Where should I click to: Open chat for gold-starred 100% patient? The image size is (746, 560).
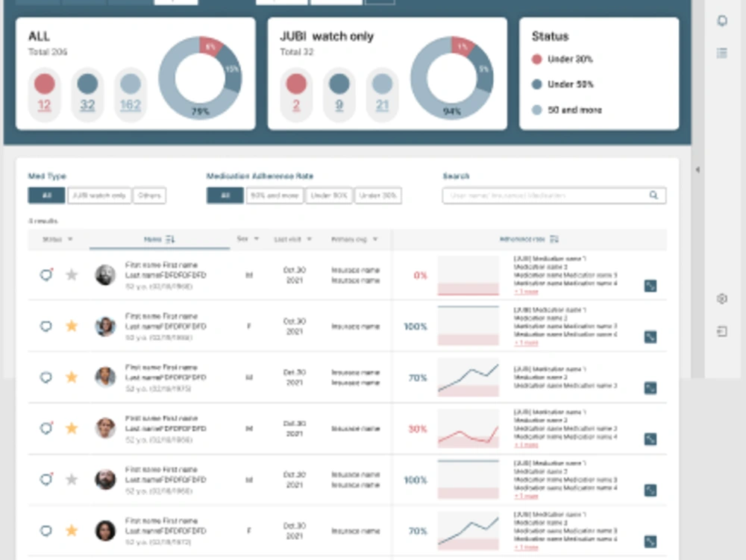[46, 326]
